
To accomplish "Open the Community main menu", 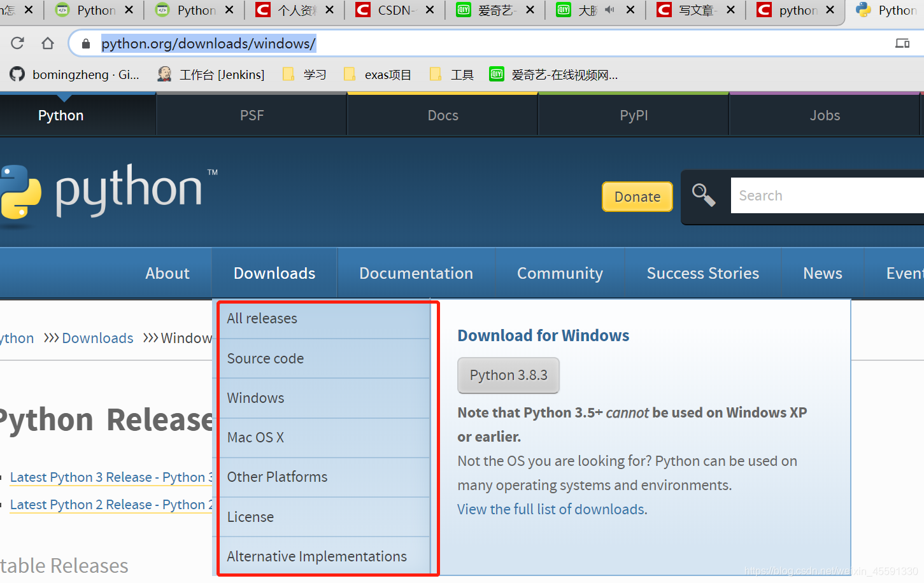I will point(560,273).
